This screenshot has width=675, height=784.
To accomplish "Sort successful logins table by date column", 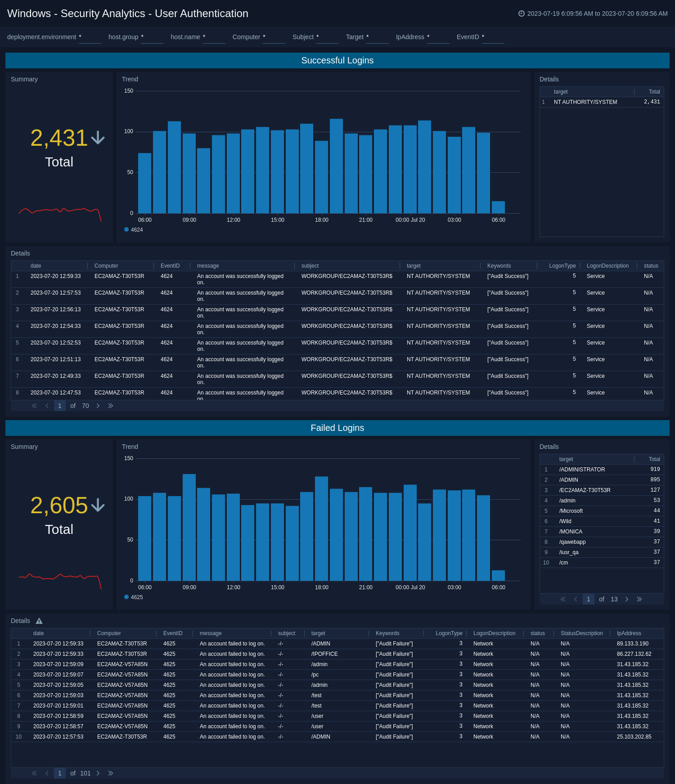I will click(x=36, y=266).
